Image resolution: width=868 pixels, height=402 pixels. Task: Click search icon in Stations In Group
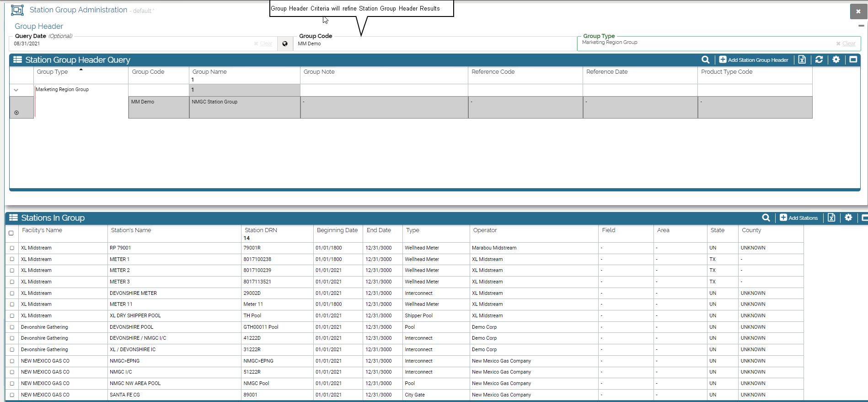click(766, 218)
